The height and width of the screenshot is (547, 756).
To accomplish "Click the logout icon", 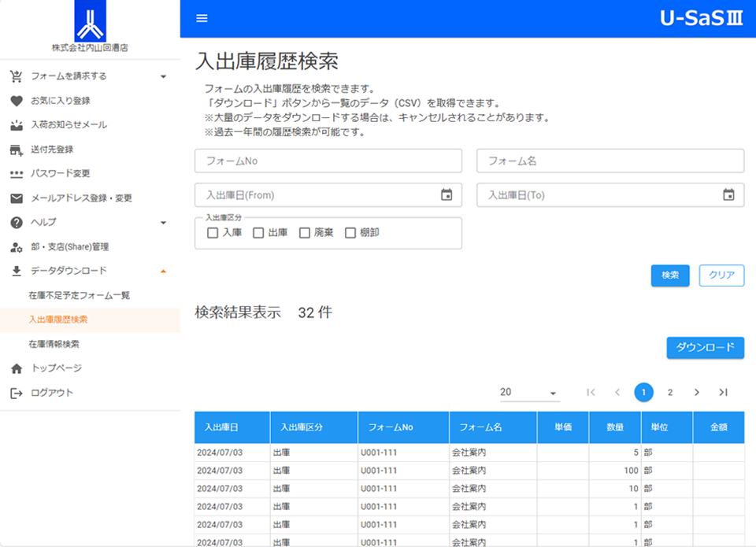I will coord(17,394).
